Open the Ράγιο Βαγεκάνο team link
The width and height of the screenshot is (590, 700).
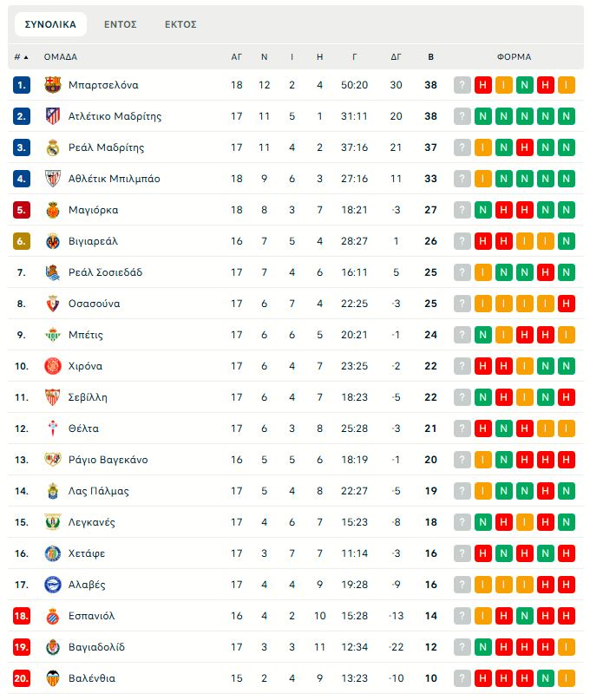pyautogui.click(x=108, y=460)
